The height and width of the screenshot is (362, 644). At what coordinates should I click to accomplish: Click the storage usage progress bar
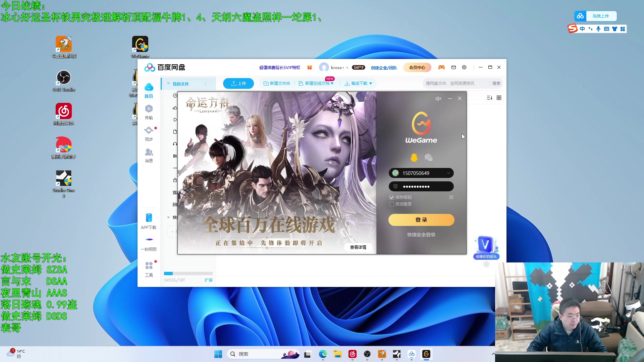point(188,274)
